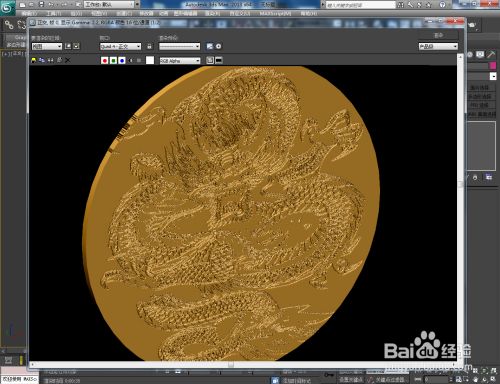The image size is (500, 384).
Task: Open the RGB Alpha channel dropdown
Action: coord(180,61)
